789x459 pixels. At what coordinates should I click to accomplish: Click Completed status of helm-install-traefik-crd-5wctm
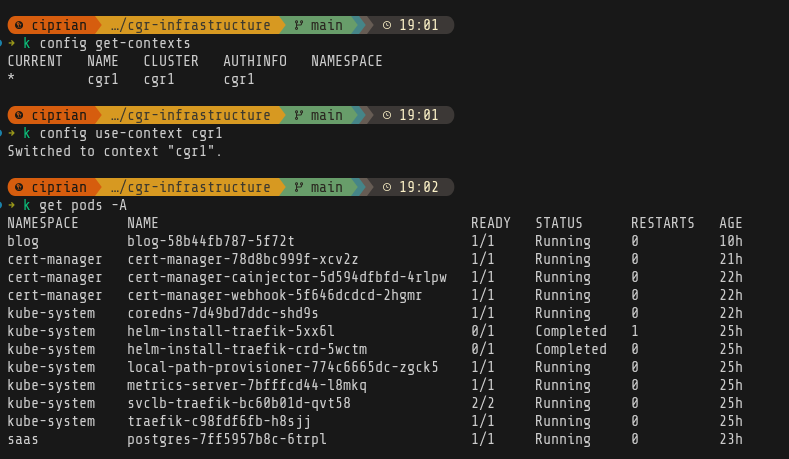tap(571, 350)
